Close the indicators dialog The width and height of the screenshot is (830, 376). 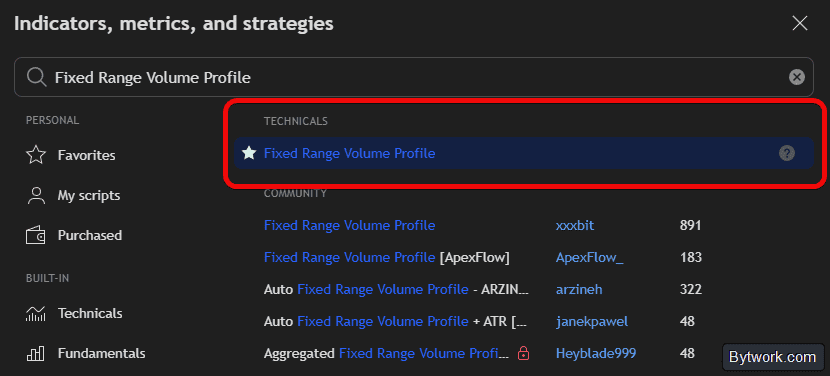(x=799, y=23)
